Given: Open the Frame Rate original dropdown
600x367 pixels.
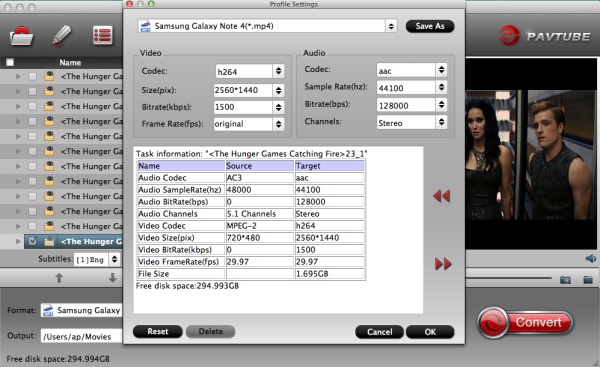Looking at the screenshot, I should coord(278,124).
